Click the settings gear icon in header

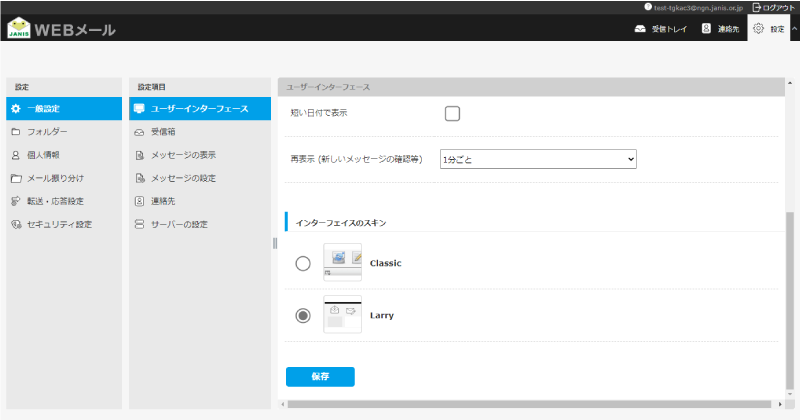758,29
